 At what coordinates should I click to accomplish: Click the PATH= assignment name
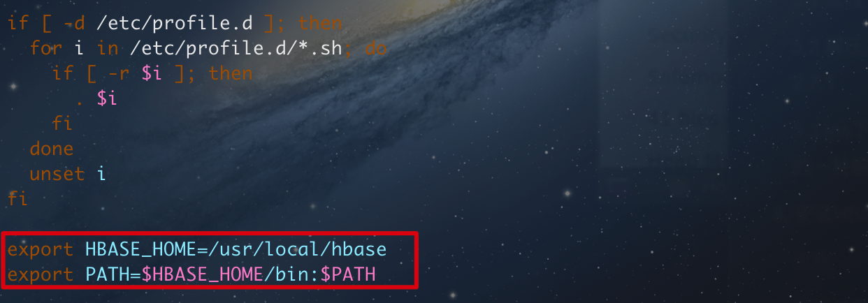113,275
